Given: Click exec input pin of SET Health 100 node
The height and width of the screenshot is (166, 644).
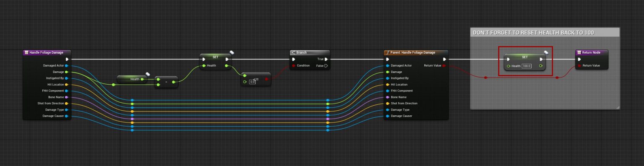Looking at the screenshot, I should (508, 59).
